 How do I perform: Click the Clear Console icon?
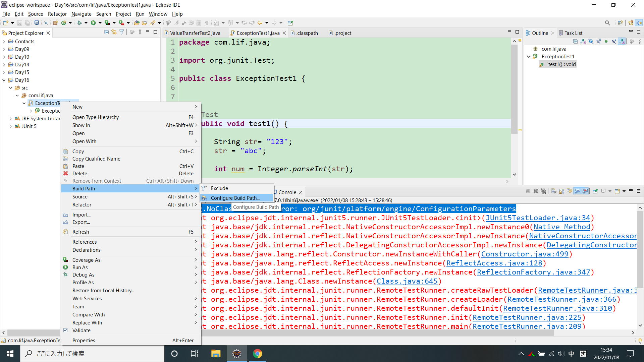[554, 191]
